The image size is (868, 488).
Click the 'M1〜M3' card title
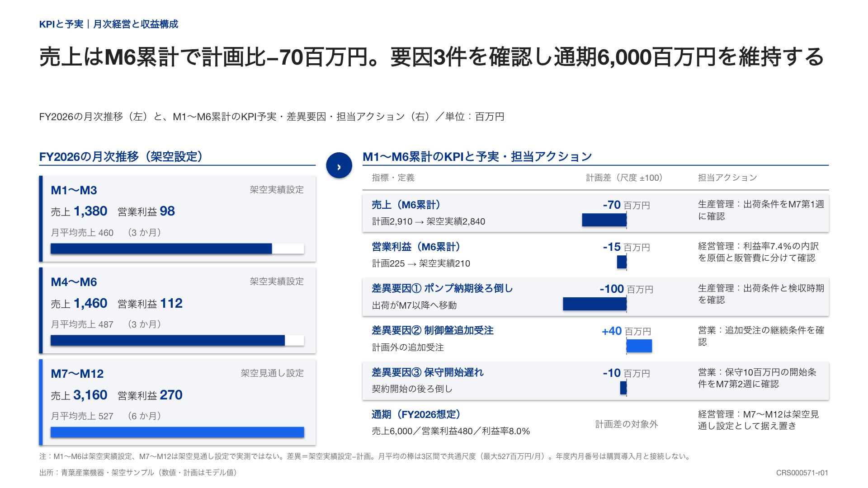point(74,190)
